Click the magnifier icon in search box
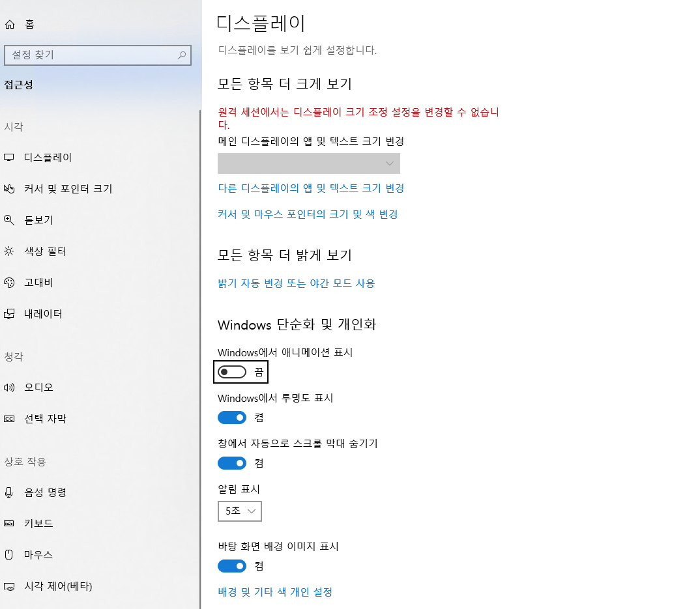Screen dimensions: 700x609 182,55
